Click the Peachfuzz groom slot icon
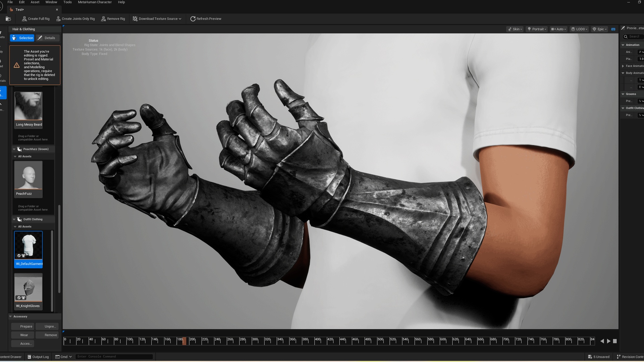The width and height of the screenshot is (644, 362). (x=19, y=149)
